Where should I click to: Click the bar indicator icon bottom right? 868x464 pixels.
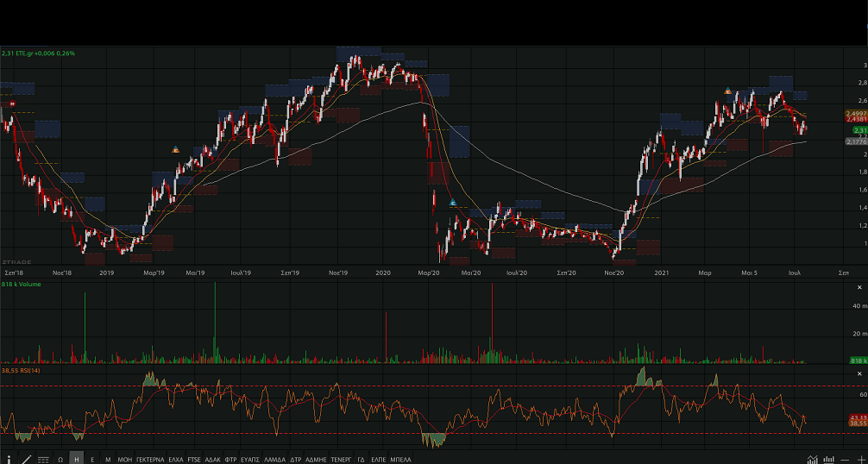coord(829,460)
